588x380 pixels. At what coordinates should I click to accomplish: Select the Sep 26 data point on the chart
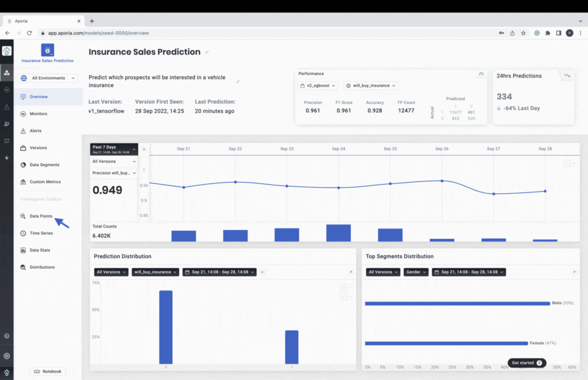coord(442,181)
